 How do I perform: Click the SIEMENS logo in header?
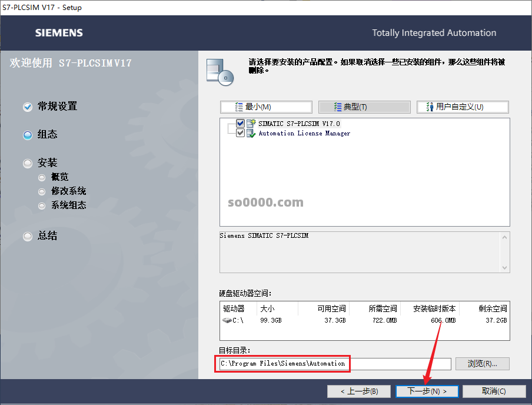[59, 33]
